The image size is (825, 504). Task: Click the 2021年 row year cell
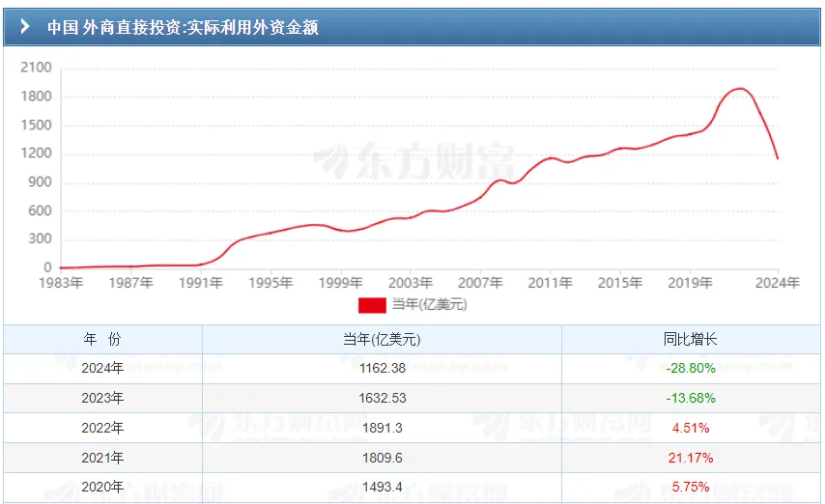[103, 458]
